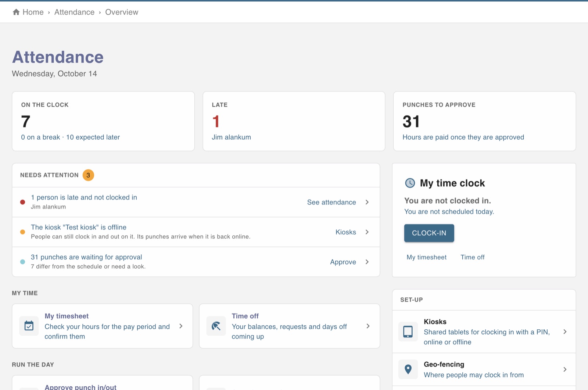
Task: Select the Geo-fencing title in Set-up
Action: [x=444, y=364]
